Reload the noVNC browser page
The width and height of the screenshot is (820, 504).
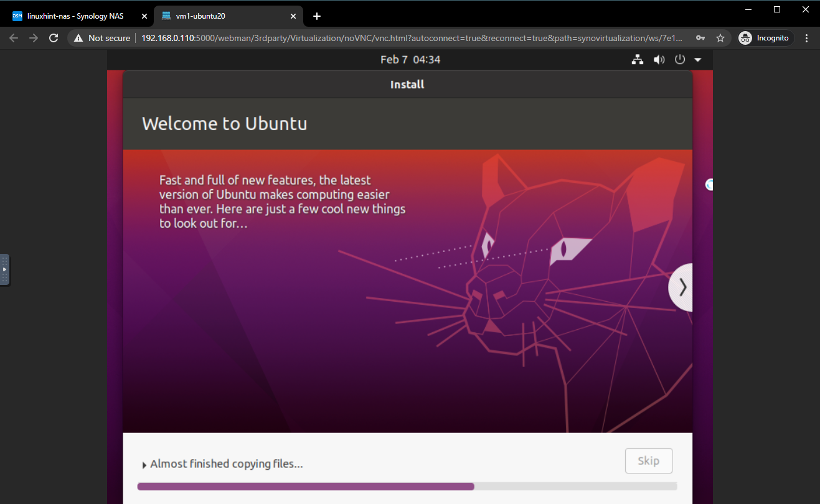pos(54,38)
